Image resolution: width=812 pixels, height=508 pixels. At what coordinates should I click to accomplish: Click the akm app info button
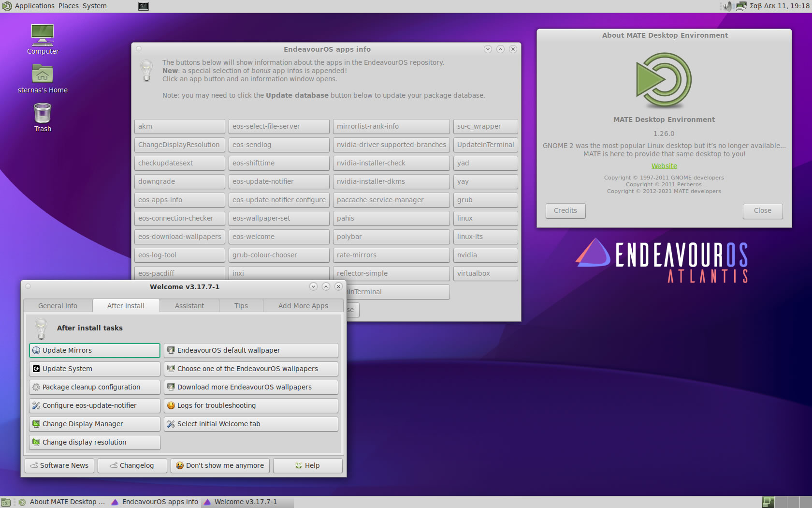[180, 126]
